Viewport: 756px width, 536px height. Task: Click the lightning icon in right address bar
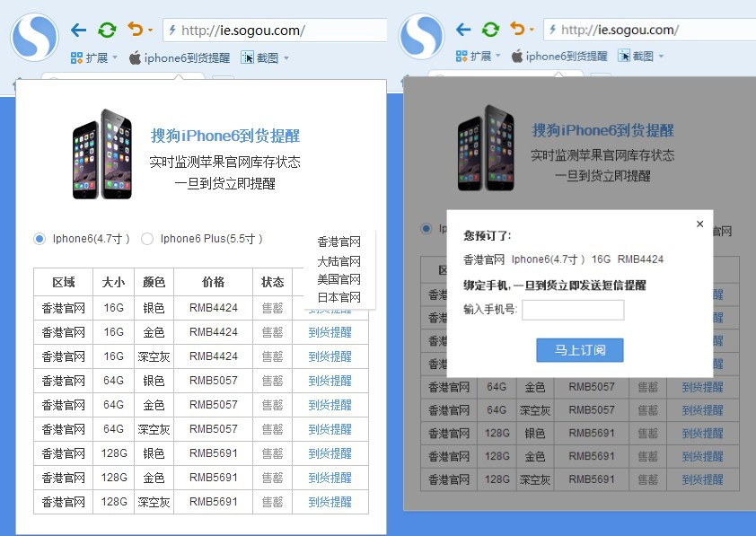point(552,30)
